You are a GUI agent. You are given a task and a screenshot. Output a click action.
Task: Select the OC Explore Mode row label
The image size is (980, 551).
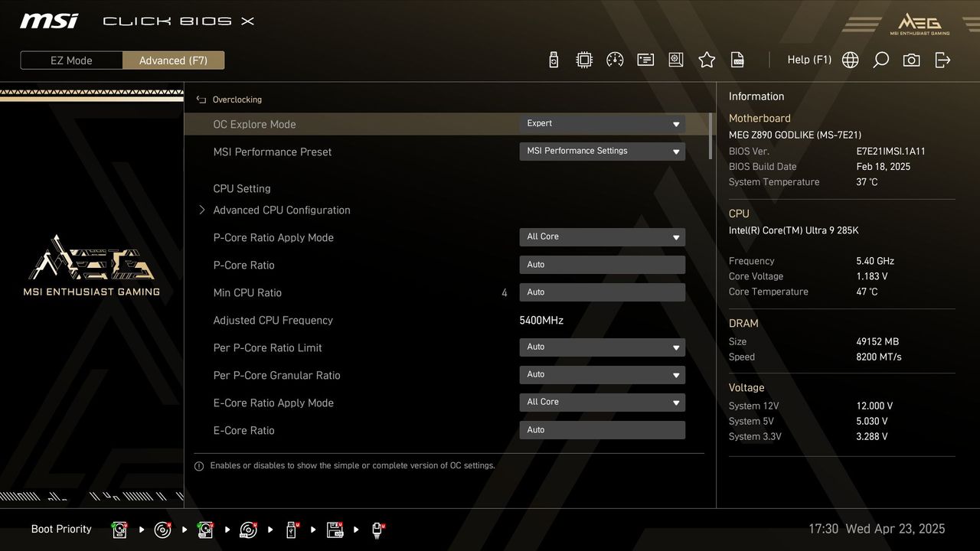click(254, 124)
